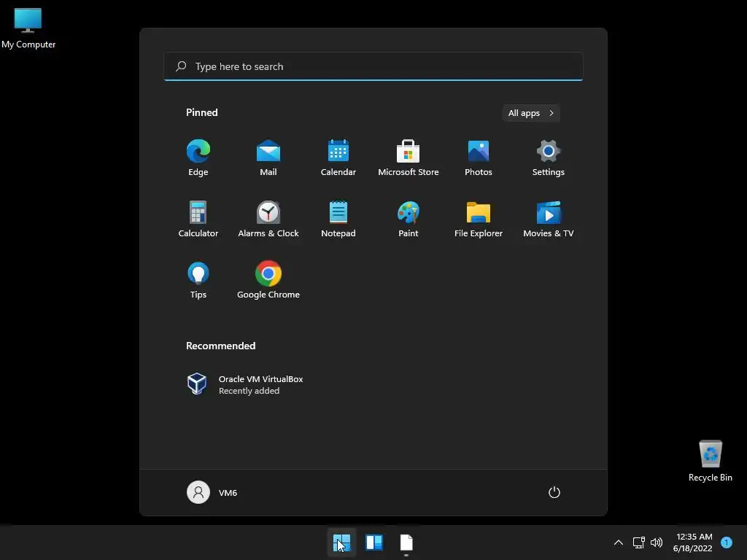
Task: Show hidden icons in the system tray
Action: [619, 542]
